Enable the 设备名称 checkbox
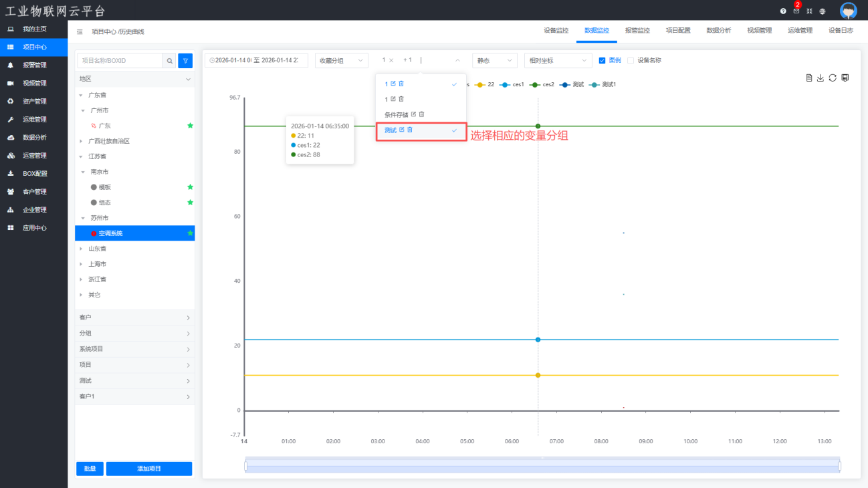Screen dimensions: 868x488 (631, 60)
